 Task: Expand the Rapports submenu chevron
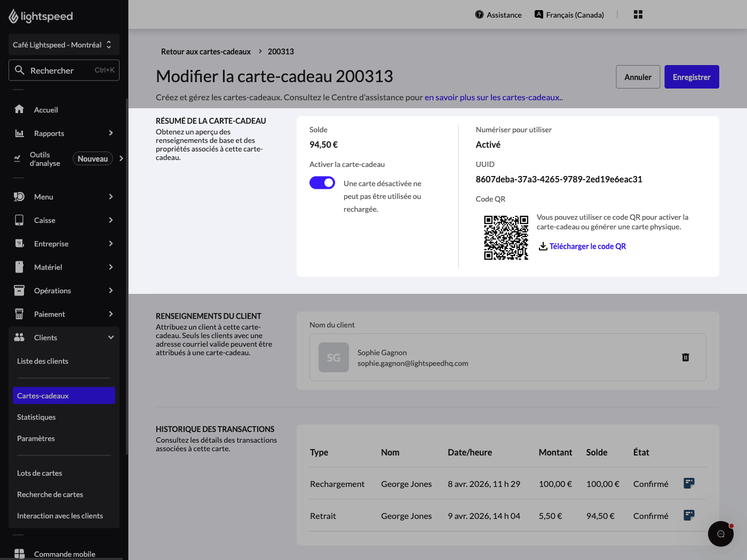click(111, 133)
